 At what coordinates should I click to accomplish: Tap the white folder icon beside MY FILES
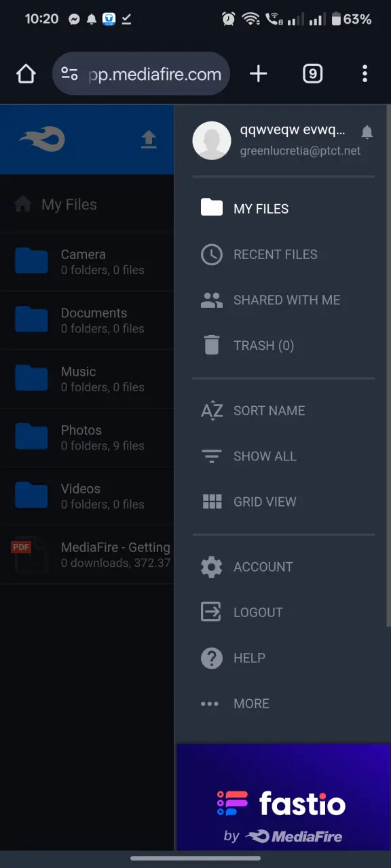coord(212,207)
